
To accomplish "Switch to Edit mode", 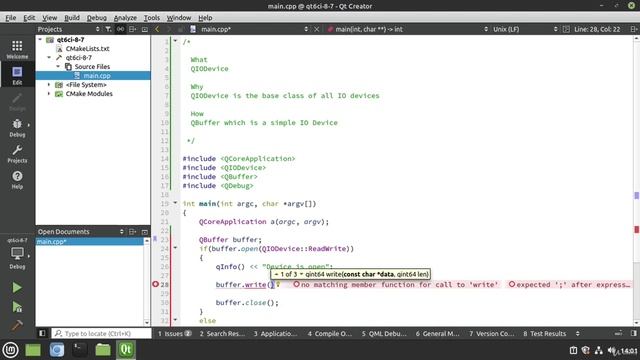I will [x=17, y=76].
